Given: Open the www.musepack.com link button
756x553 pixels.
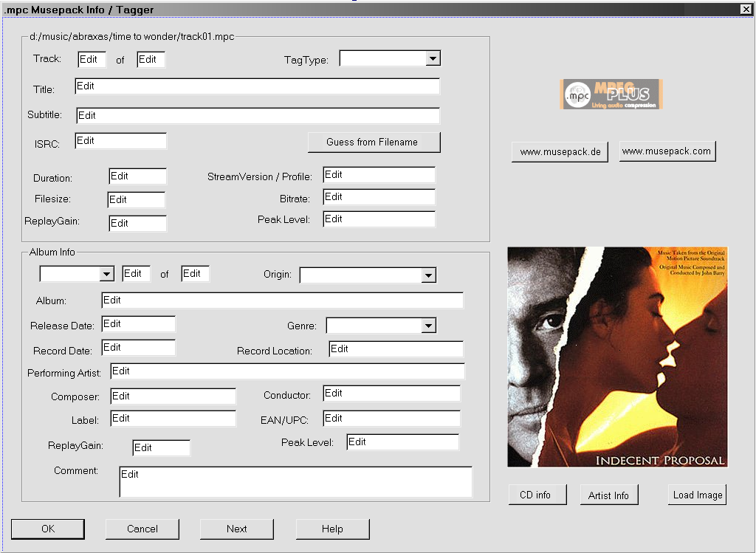Looking at the screenshot, I should coord(667,151).
